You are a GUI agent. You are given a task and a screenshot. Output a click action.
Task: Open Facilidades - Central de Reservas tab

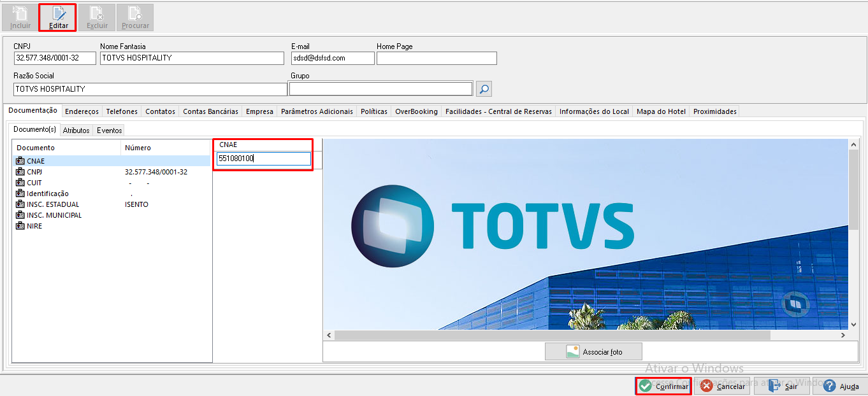498,111
